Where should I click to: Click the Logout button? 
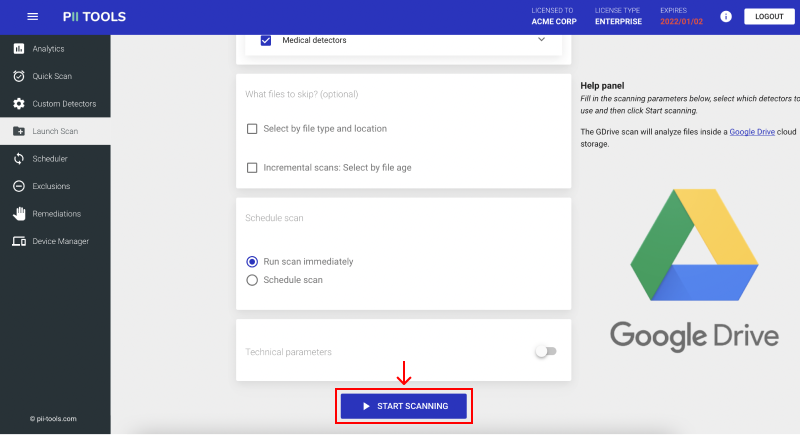769,16
